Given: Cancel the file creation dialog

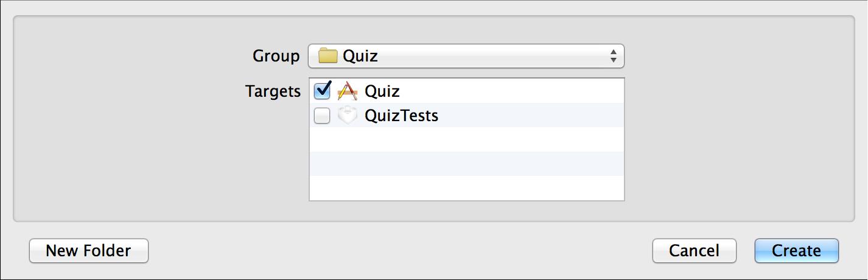Looking at the screenshot, I should point(695,251).
